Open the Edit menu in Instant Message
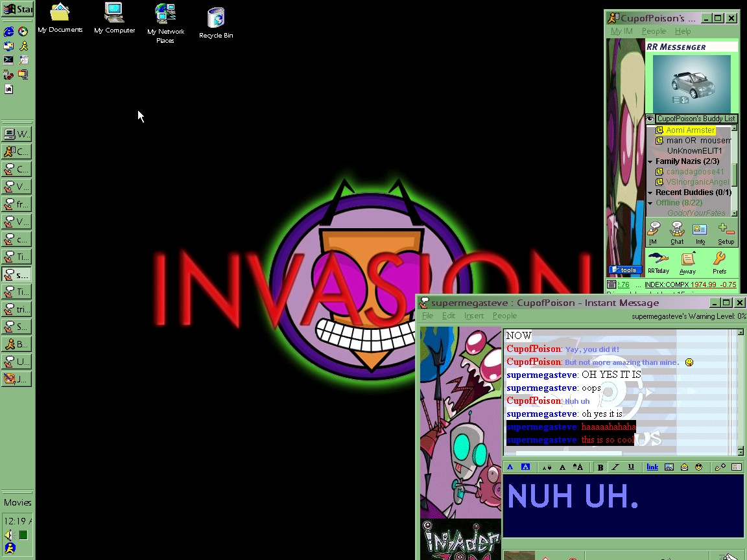Screen dimensions: 747x560 click(x=448, y=316)
